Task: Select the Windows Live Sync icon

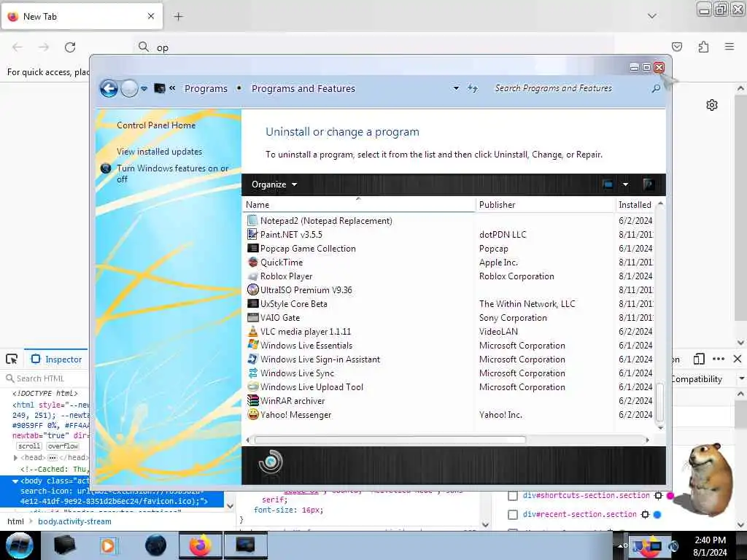Action: 252,373
